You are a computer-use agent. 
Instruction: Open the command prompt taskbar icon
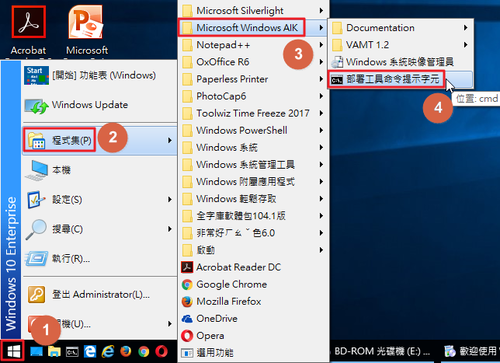[x=72, y=352]
